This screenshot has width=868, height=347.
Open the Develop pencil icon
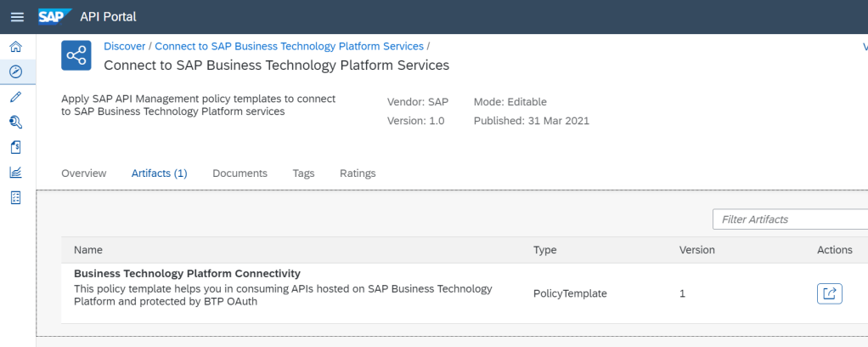click(15, 97)
